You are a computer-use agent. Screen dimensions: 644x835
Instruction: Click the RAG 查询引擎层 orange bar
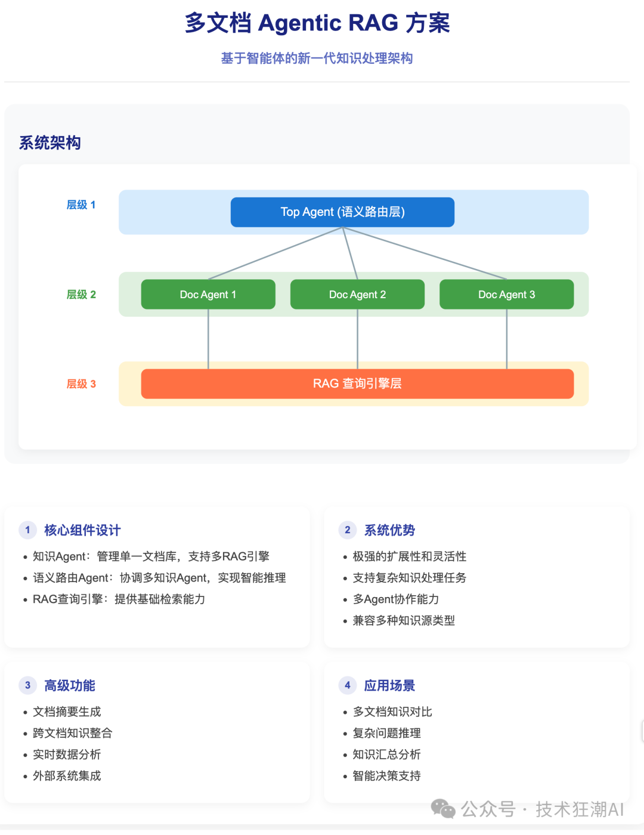(357, 384)
